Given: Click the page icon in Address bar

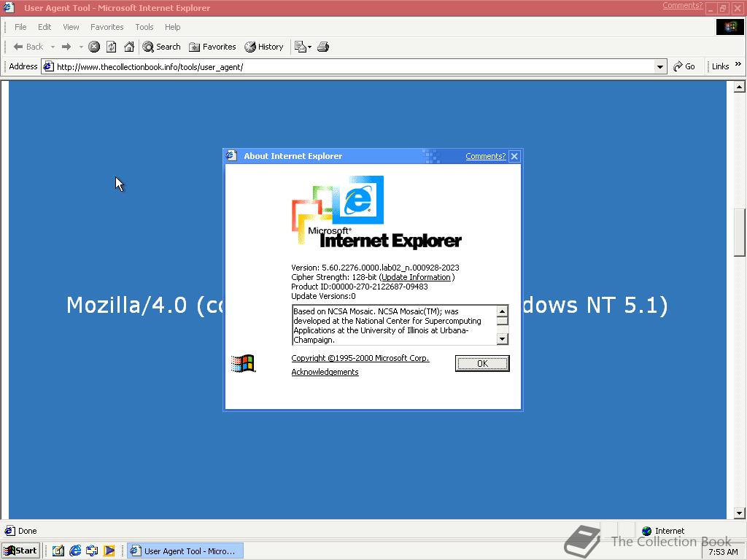Looking at the screenshot, I should tap(48, 66).
